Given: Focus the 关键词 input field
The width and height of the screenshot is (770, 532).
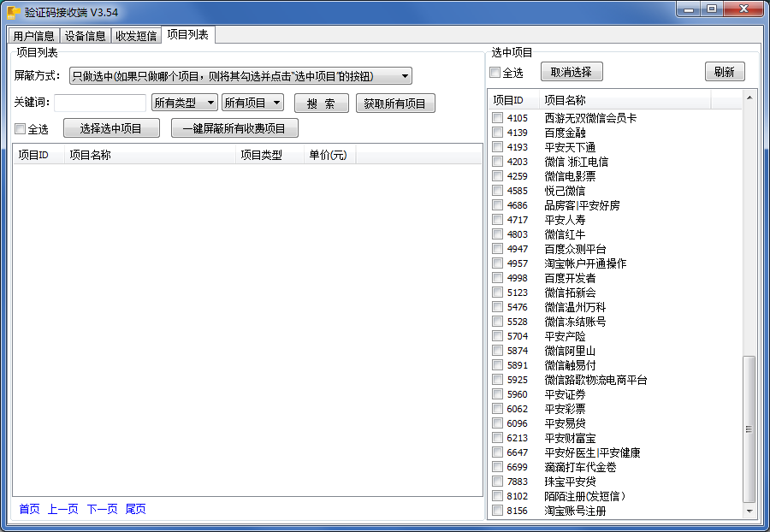Looking at the screenshot, I should click(x=100, y=103).
